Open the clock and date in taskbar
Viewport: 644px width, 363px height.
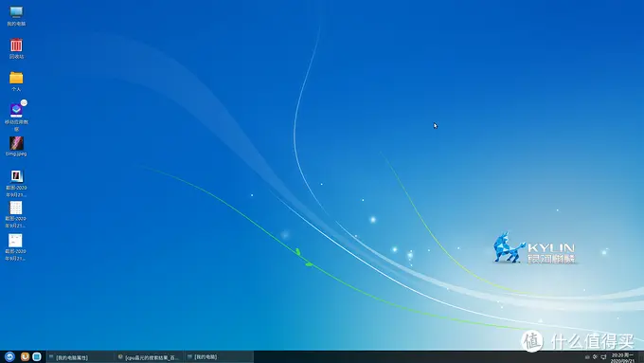(x=622, y=357)
